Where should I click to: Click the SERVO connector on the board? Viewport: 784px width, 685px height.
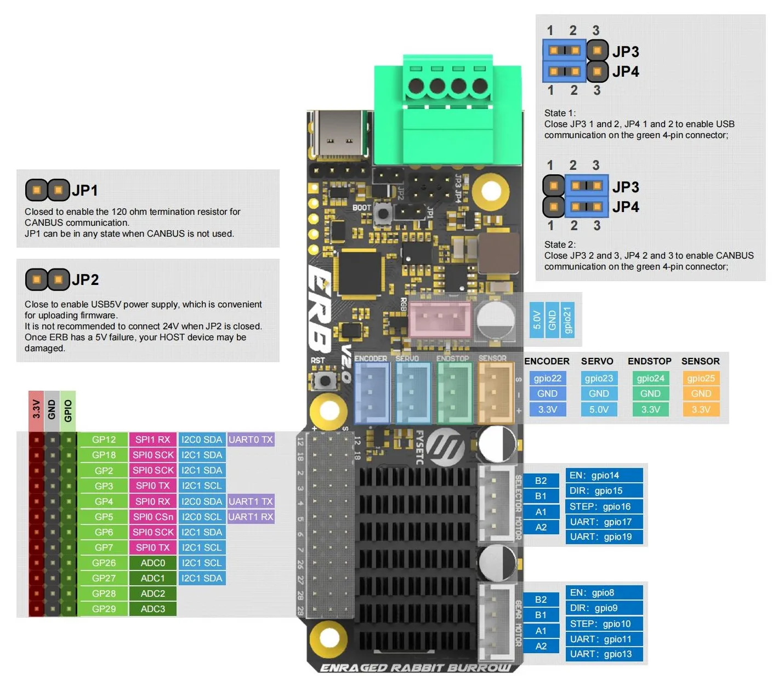413,393
